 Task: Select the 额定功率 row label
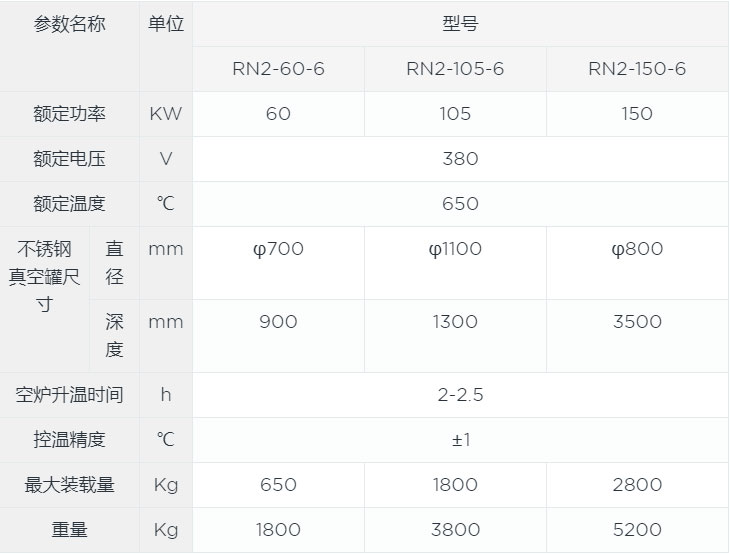69,114
